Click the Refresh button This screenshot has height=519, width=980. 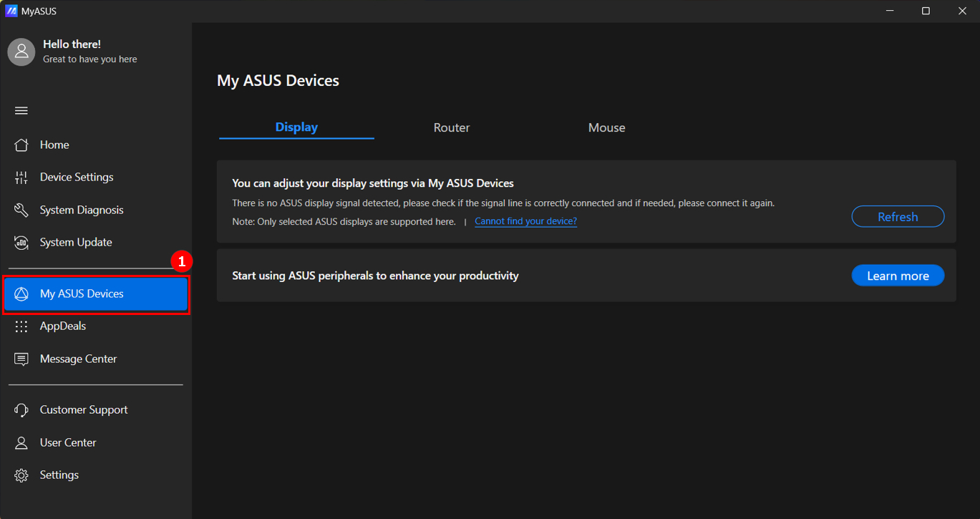point(898,217)
